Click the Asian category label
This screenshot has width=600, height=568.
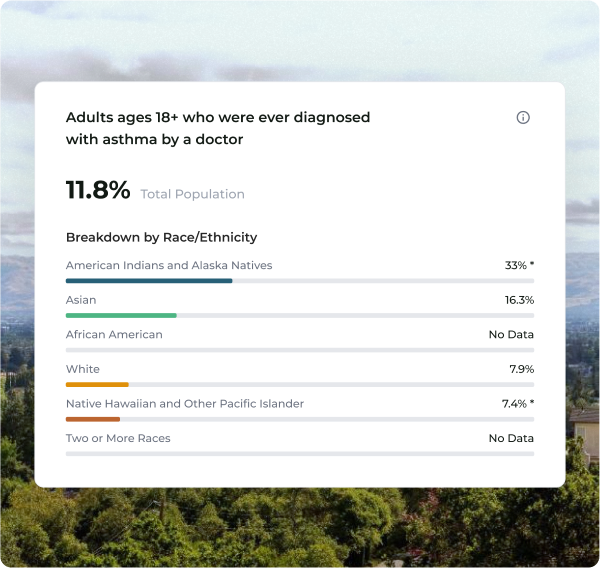pos(81,300)
